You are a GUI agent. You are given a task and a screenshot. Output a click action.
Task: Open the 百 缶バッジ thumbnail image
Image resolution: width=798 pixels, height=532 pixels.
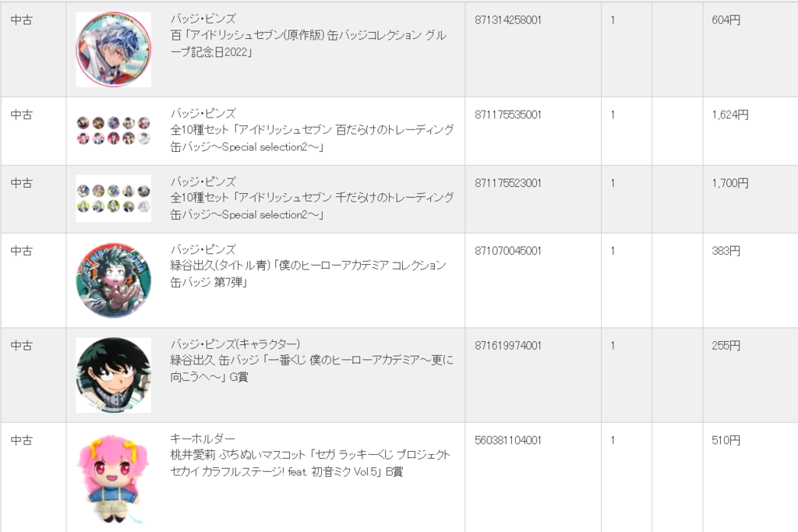coord(114,49)
